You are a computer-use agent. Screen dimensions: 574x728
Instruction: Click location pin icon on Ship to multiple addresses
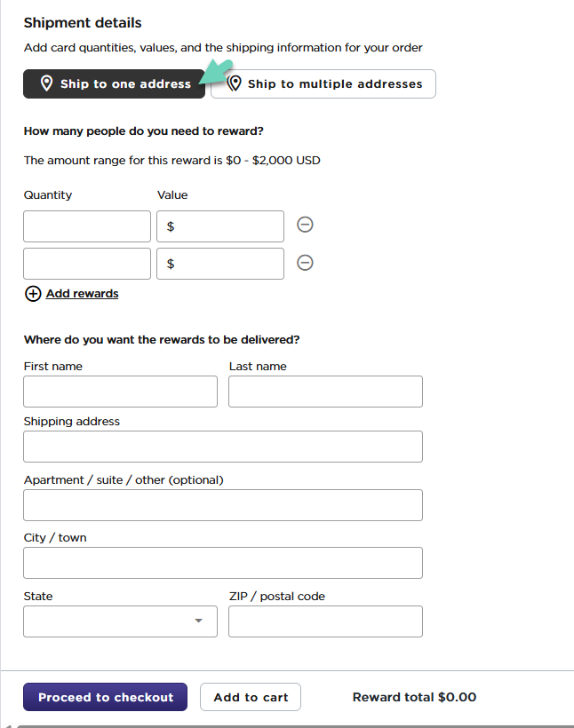pyautogui.click(x=235, y=83)
